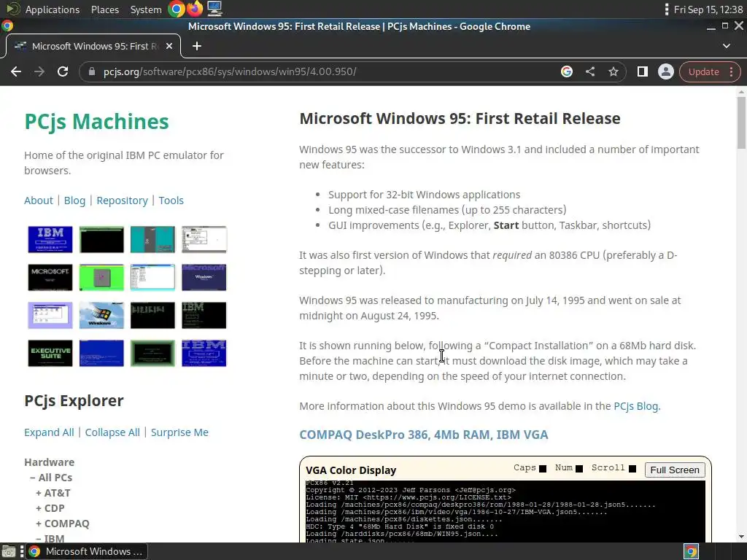Launch Firefox from the top panel
747x560 pixels.
click(x=194, y=9)
